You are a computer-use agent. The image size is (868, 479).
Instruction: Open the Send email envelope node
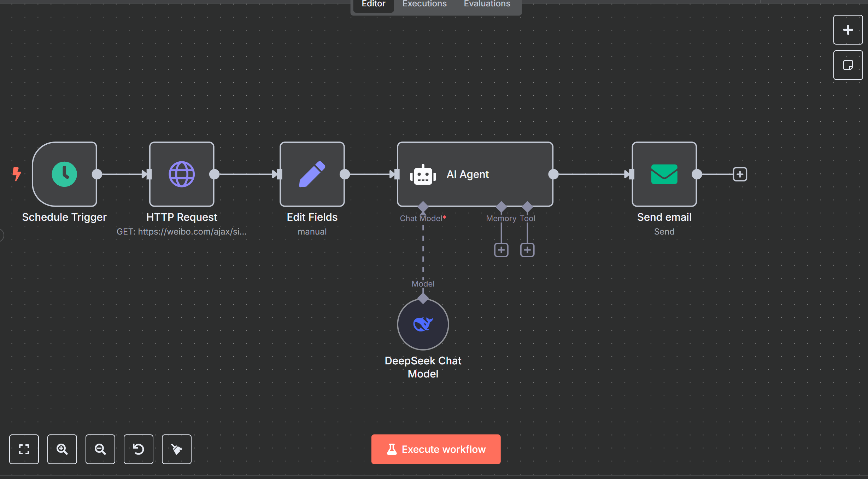pyautogui.click(x=664, y=174)
